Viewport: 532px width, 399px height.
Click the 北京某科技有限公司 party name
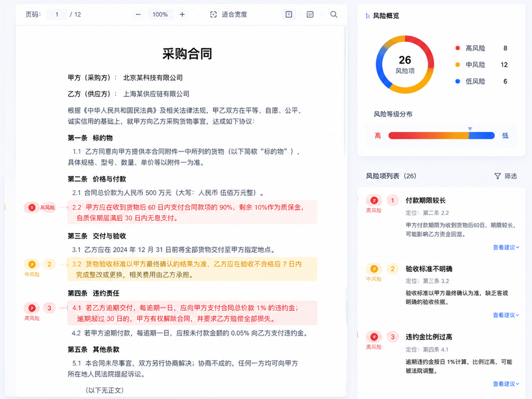click(x=153, y=78)
